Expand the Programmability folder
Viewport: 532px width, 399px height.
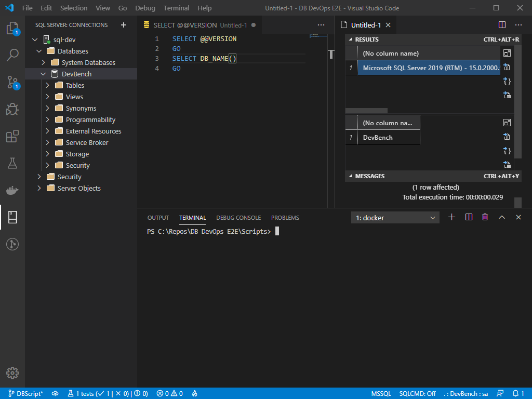point(47,120)
